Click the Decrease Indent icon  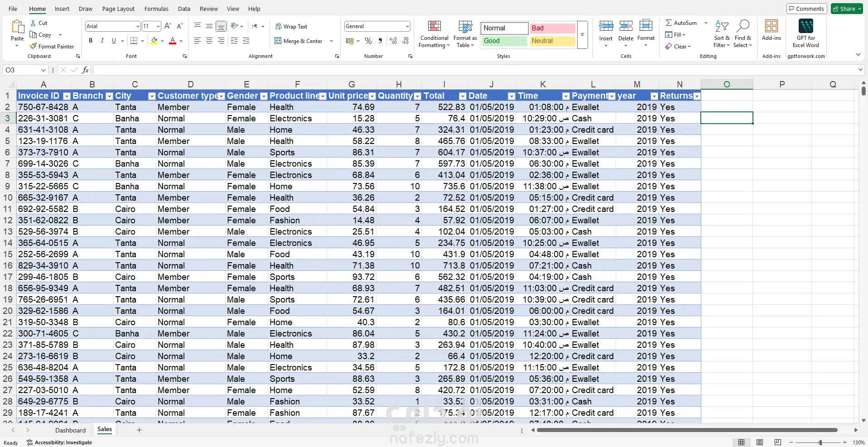click(x=234, y=41)
